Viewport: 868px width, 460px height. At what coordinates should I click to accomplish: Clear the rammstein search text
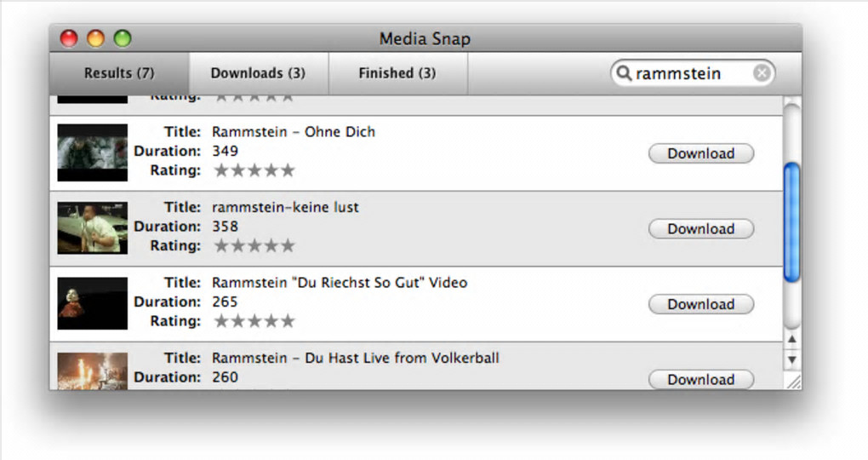(x=762, y=73)
